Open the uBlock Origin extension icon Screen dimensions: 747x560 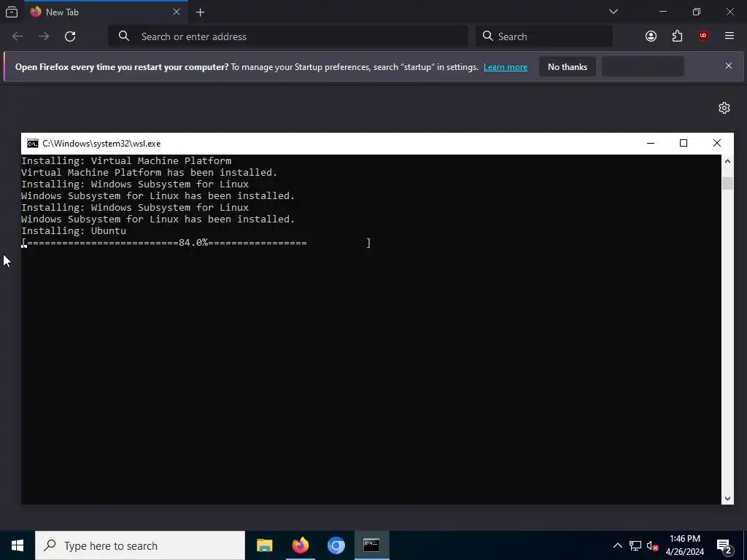[x=703, y=36]
